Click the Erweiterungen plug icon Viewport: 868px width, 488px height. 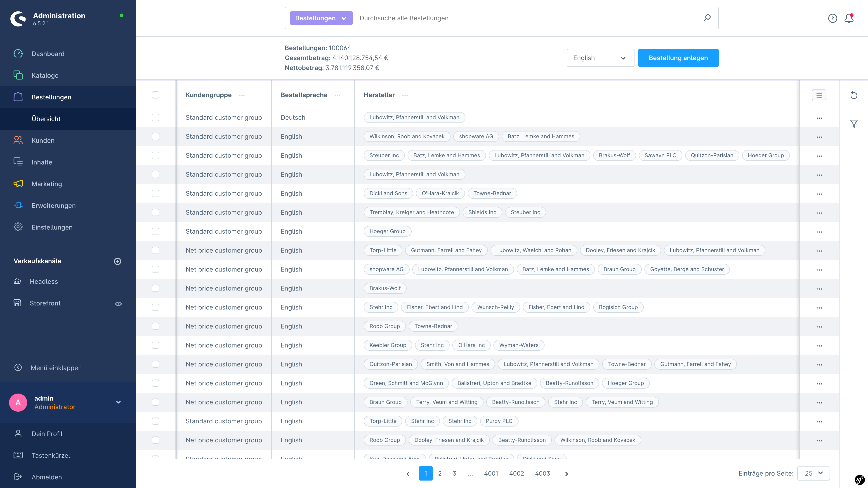(18, 205)
